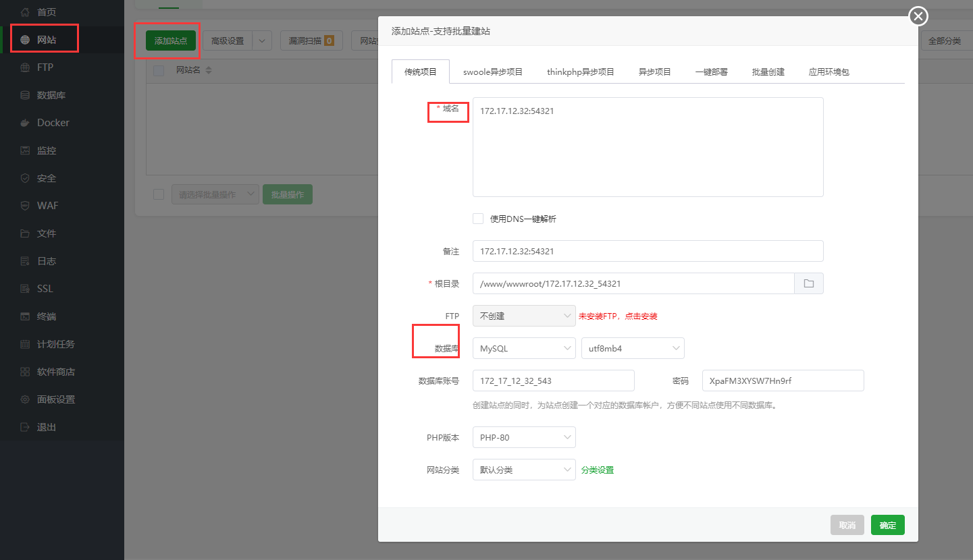Viewport: 973px width, 560px height.
Task: Click the 备注 remarks input field
Action: tap(648, 251)
